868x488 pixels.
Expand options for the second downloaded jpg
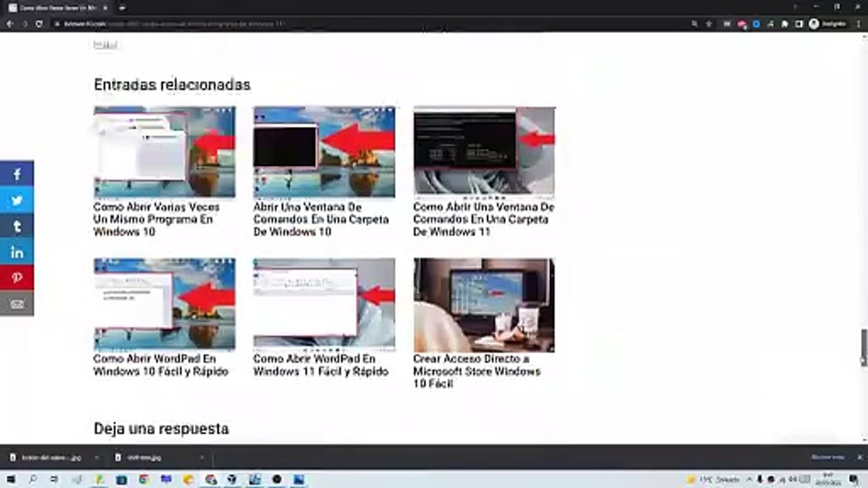[202, 458]
